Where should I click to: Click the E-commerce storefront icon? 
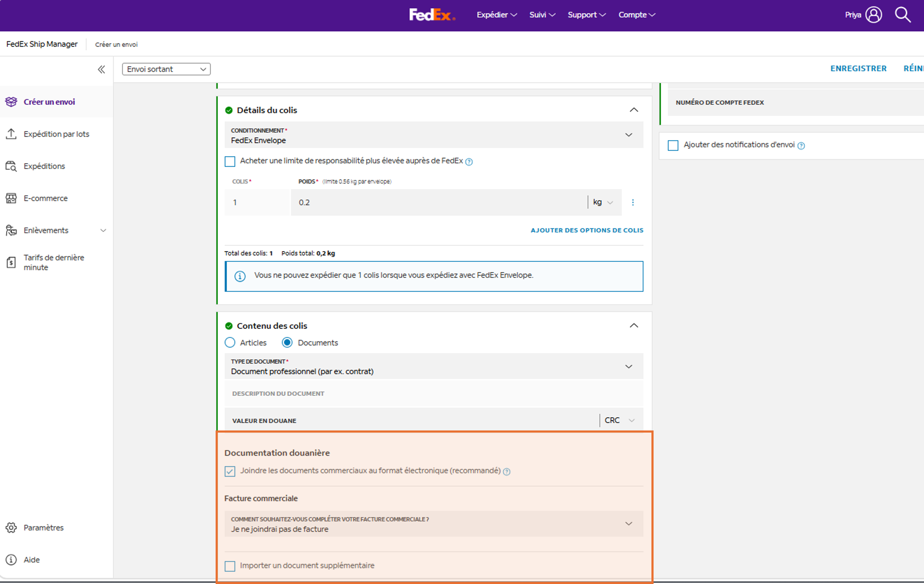click(11, 198)
